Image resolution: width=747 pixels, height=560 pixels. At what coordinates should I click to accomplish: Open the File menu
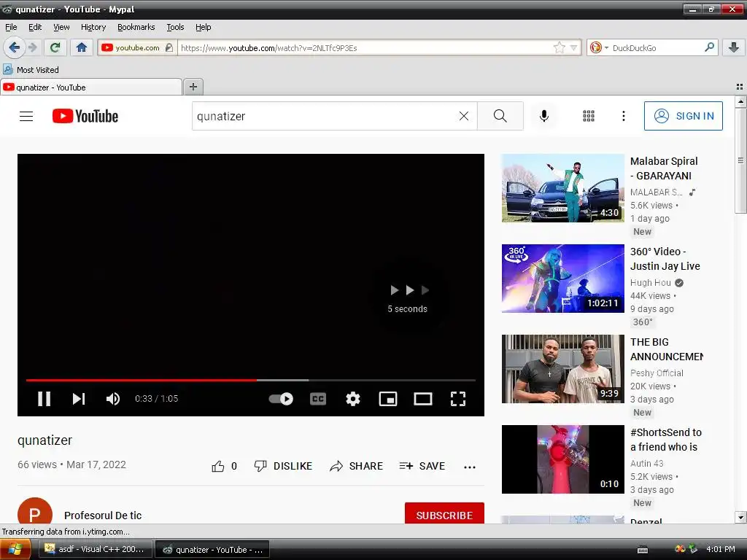pos(11,27)
